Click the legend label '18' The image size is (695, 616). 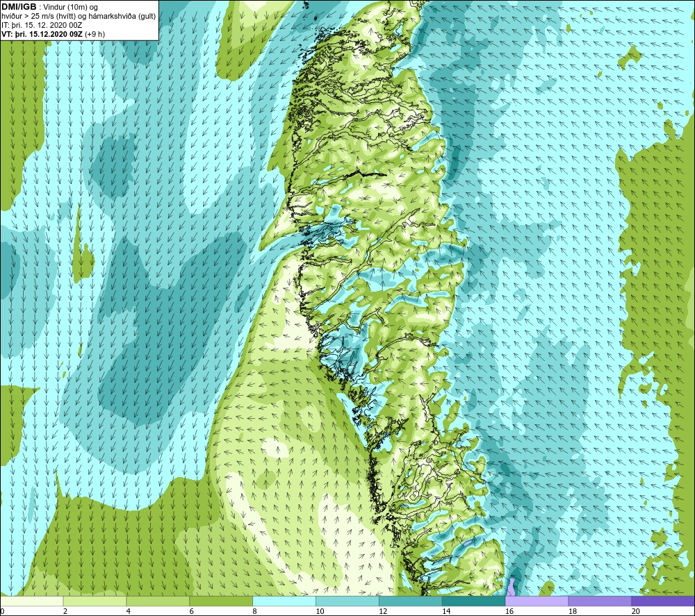(x=572, y=611)
